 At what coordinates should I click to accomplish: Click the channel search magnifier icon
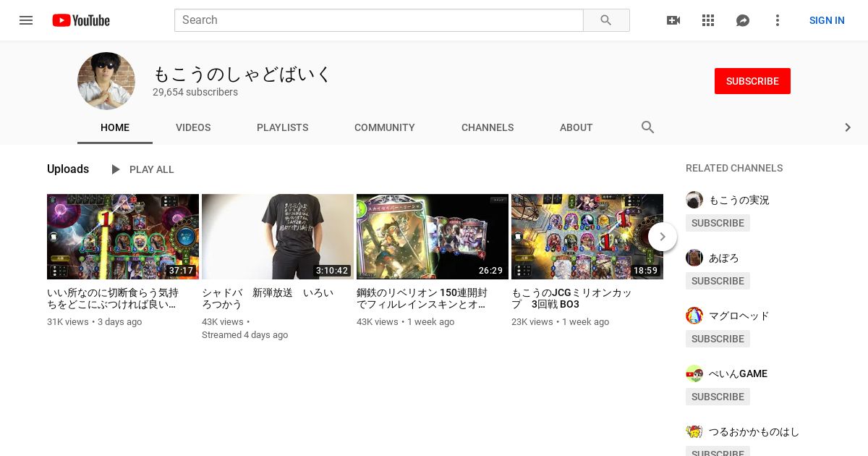pyautogui.click(x=648, y=127)
